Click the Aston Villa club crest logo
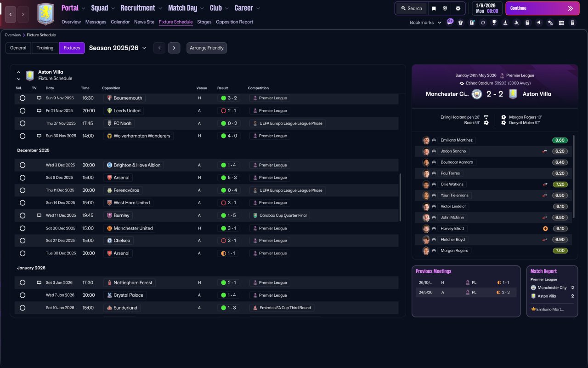 (x=45, y=14)
